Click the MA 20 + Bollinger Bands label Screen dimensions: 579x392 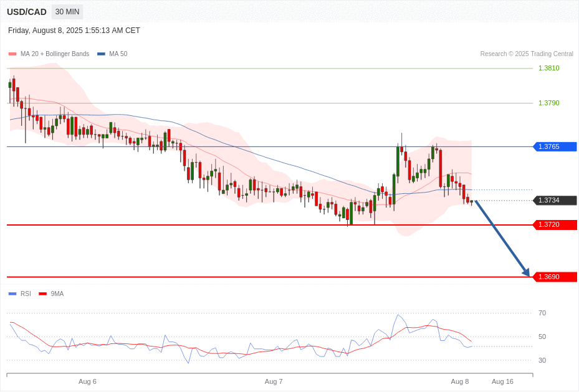coord(55,54)
